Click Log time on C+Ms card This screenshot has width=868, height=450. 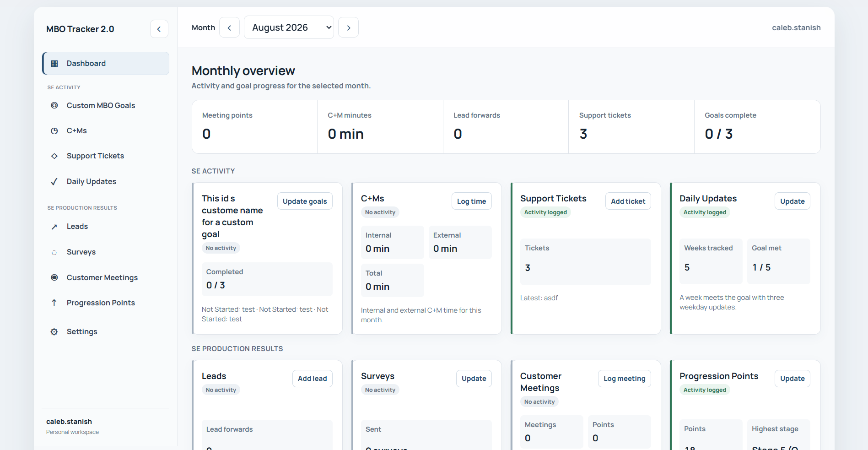coord(471,201)
